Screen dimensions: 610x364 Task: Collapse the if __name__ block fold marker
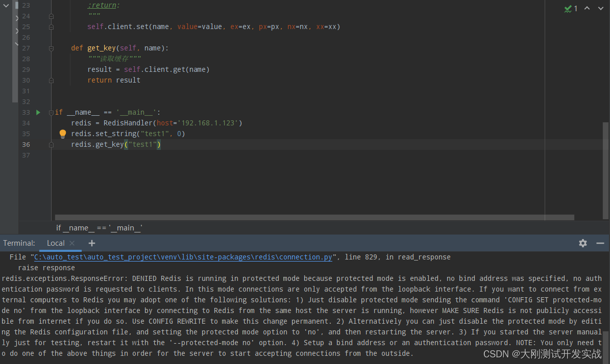point(51,113)
